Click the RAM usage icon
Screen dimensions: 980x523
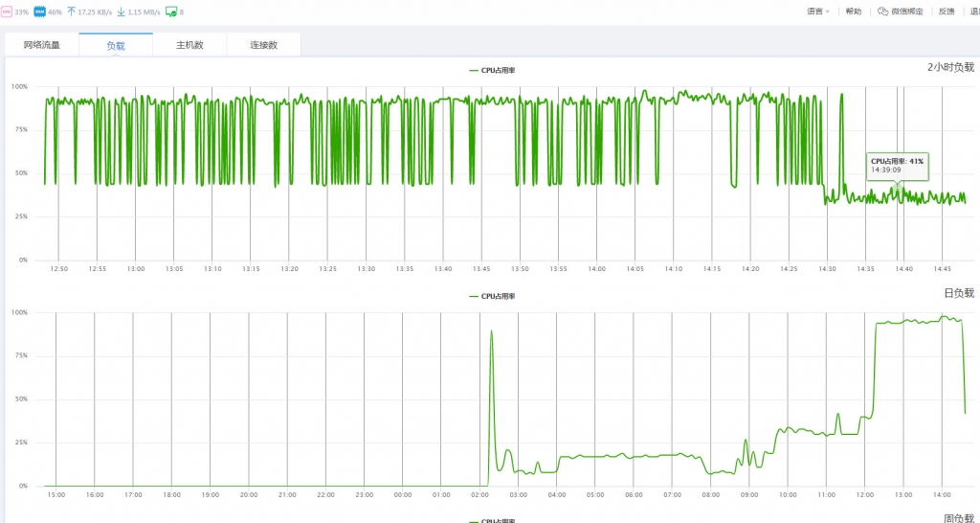click(39, 11)
